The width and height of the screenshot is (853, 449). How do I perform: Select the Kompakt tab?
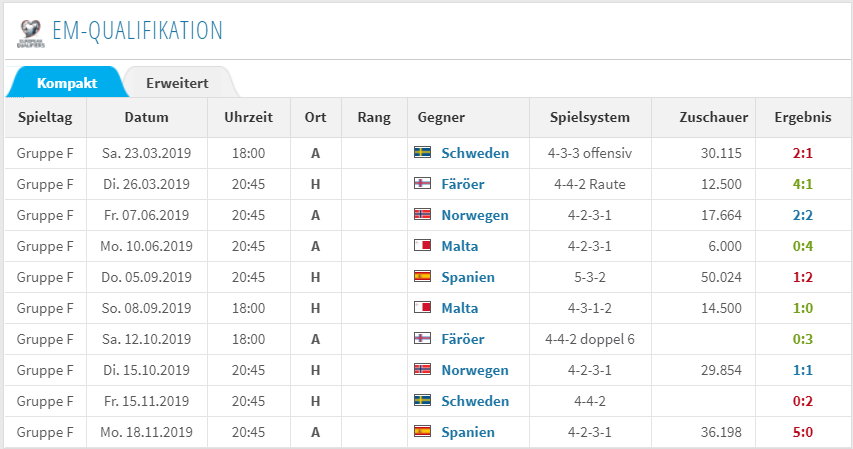coord(67,83)
